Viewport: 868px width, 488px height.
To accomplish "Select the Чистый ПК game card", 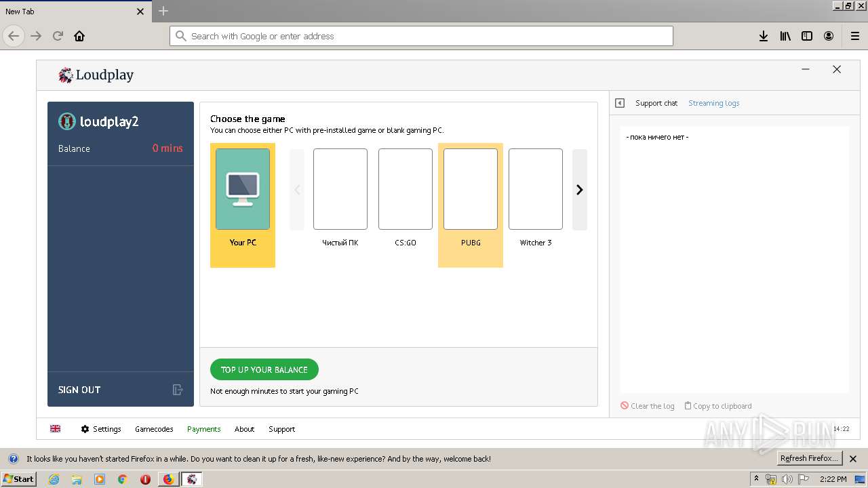I will [x=340, y=189].
